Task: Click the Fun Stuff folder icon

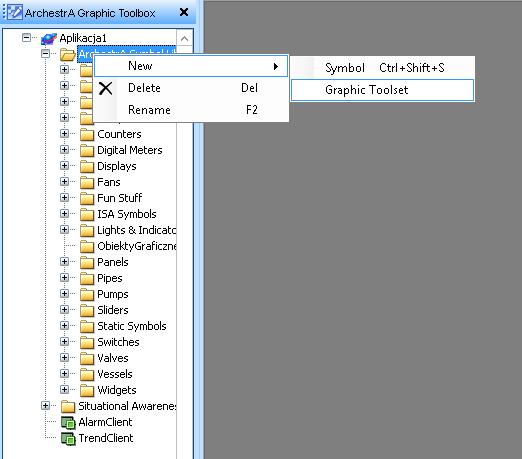Action: [87, 198]
